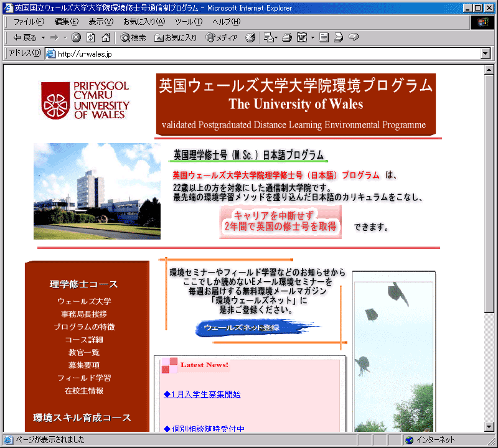The image size is (498, 448).
Task: Open the forward history dropdown arrow
Action: tap(65, 38)
